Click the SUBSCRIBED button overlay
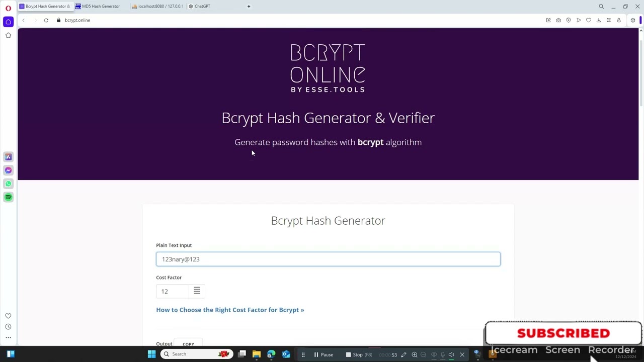The height and width of the screenshot is (362, 644). point(563,333)
